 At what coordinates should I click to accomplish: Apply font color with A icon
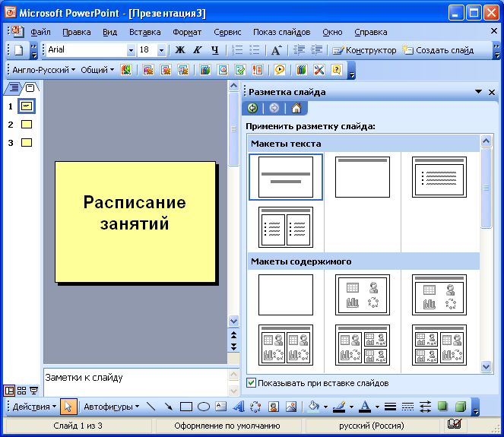pos(365,407)
